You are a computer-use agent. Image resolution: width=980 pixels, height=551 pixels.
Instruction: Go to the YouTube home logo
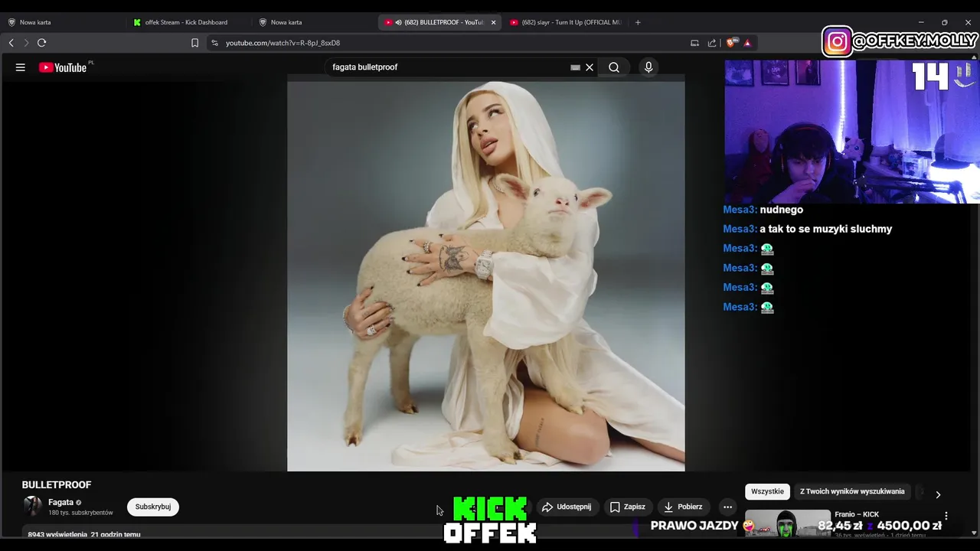[63, 67]
